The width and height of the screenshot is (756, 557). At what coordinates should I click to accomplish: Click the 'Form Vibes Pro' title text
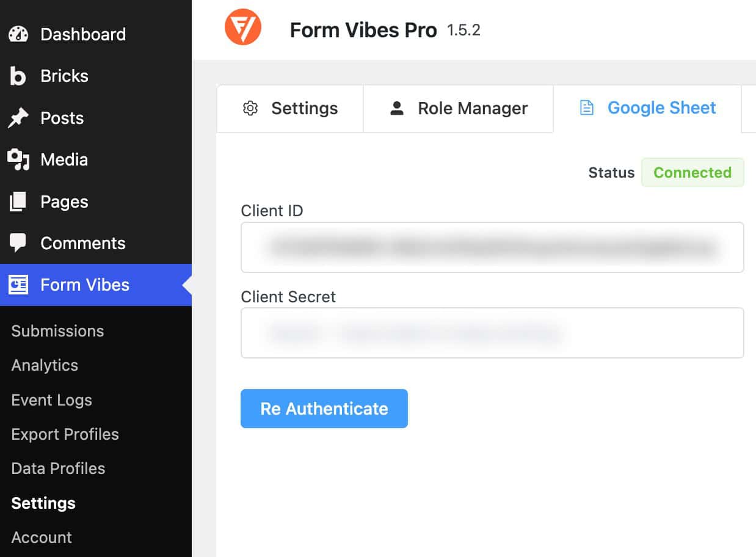tap(363, 30)
